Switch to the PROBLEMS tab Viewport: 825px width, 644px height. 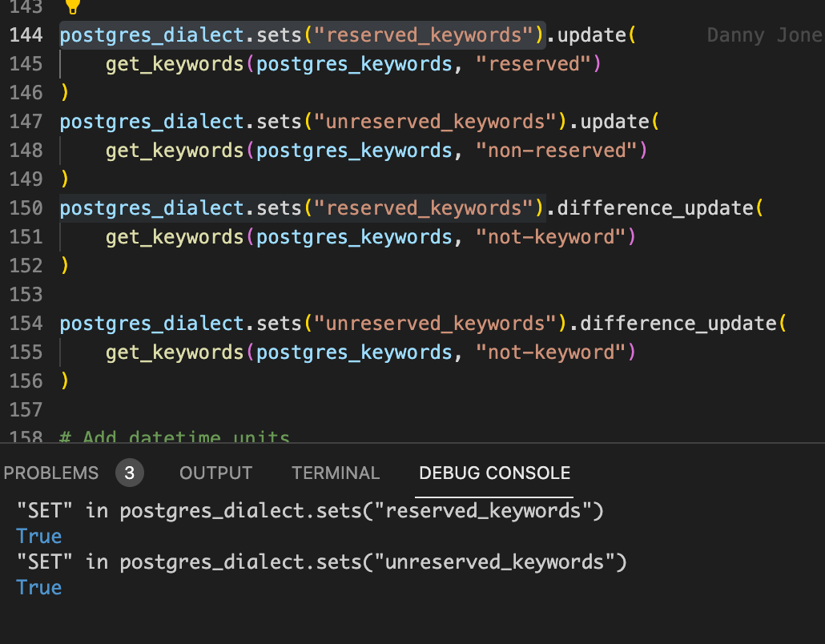pyautogui.click(x=50, y=473)
